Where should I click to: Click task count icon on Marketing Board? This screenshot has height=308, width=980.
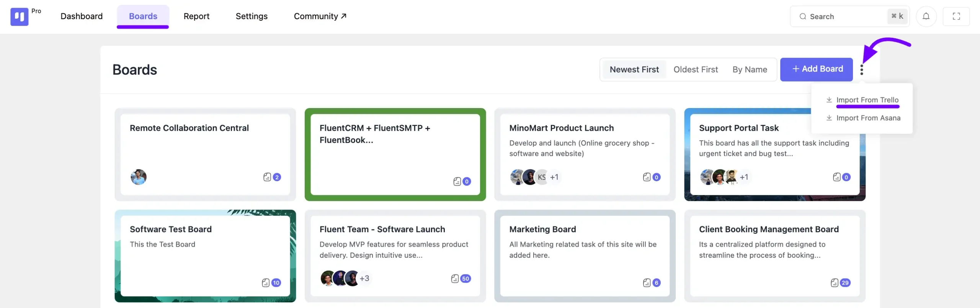tap(647, 283)
